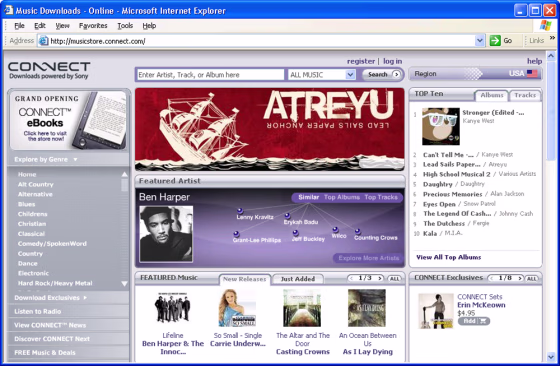This screenshot has height=366, width=560.
Task: Click the Atreyu promotional banner
Action: (x=270, y=129)
